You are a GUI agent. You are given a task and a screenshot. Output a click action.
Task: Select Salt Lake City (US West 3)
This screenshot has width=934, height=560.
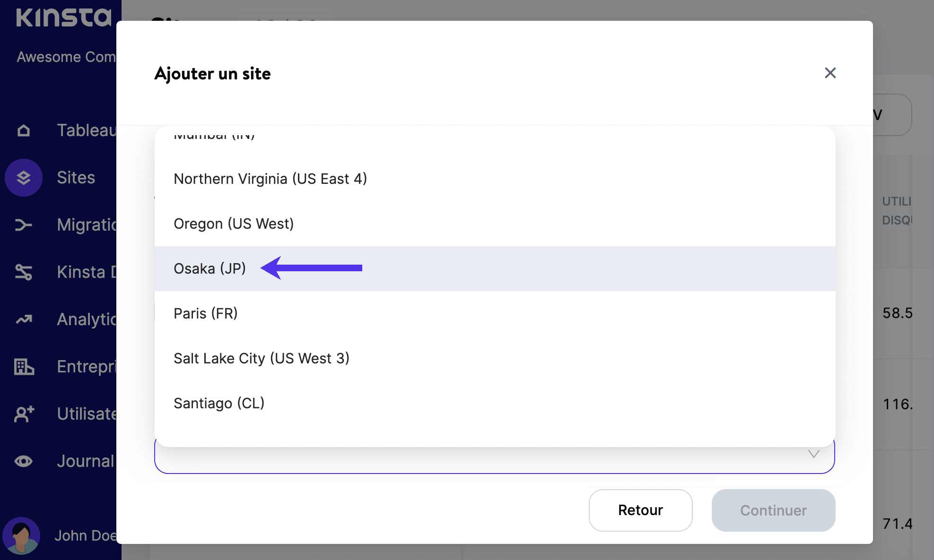[x=262, y=358]
